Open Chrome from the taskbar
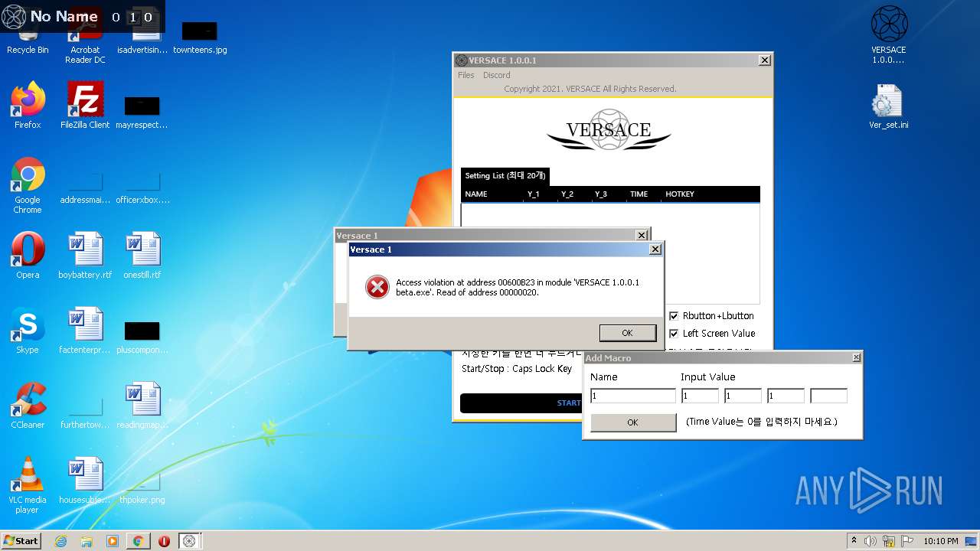Screen dimensions: 980x551 click(138, 541)
